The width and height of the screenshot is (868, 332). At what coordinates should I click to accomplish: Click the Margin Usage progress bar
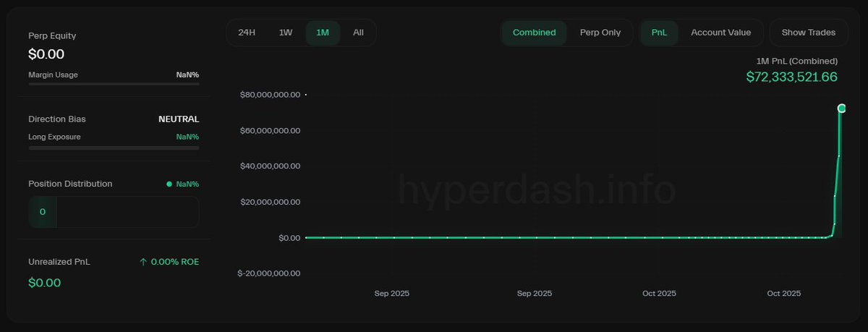(x=114, y=84)
